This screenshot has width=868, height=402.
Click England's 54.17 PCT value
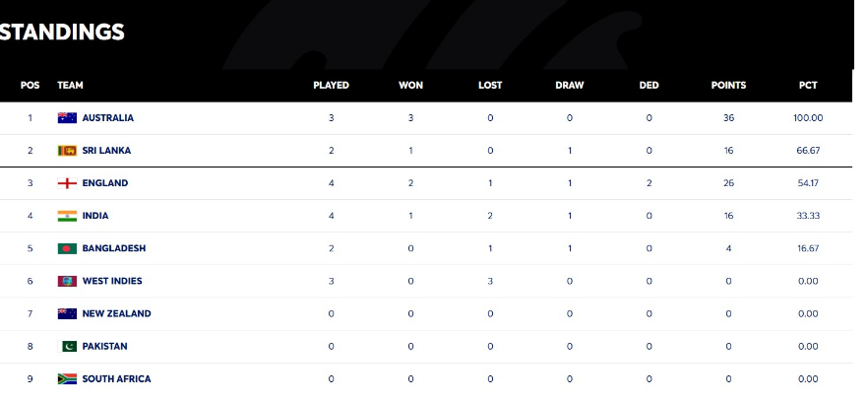[x=808, y=183]
